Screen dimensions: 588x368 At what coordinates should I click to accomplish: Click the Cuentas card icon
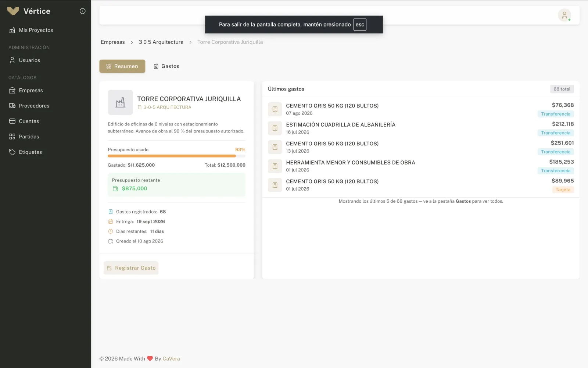(x=12, y=121)
